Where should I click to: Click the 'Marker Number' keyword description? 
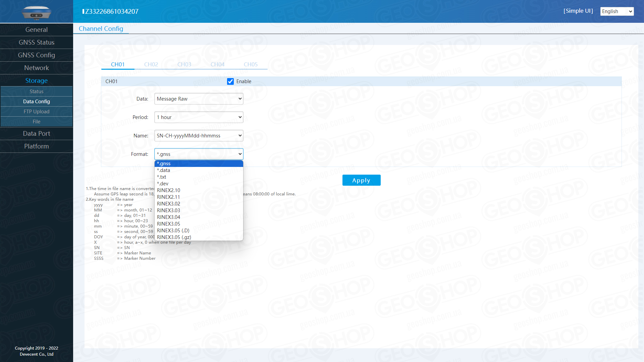click(140, 258)
